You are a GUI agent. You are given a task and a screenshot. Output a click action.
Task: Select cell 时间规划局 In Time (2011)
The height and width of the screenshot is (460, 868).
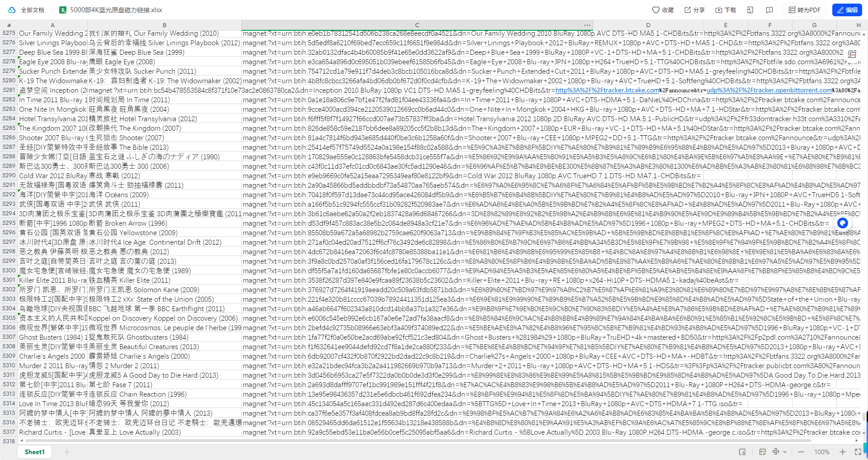tap(165, 100)
